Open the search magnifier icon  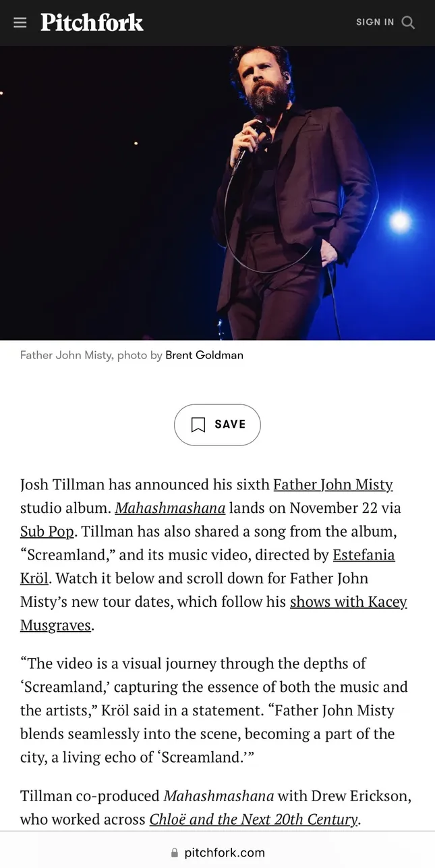pyautogui.click(x=408, y=22)
